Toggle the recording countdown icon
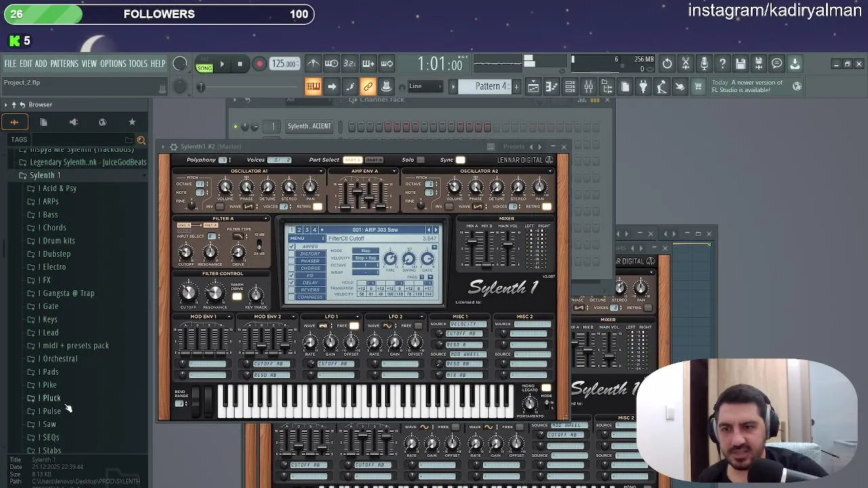868x488 pixels. click(349, 64)
